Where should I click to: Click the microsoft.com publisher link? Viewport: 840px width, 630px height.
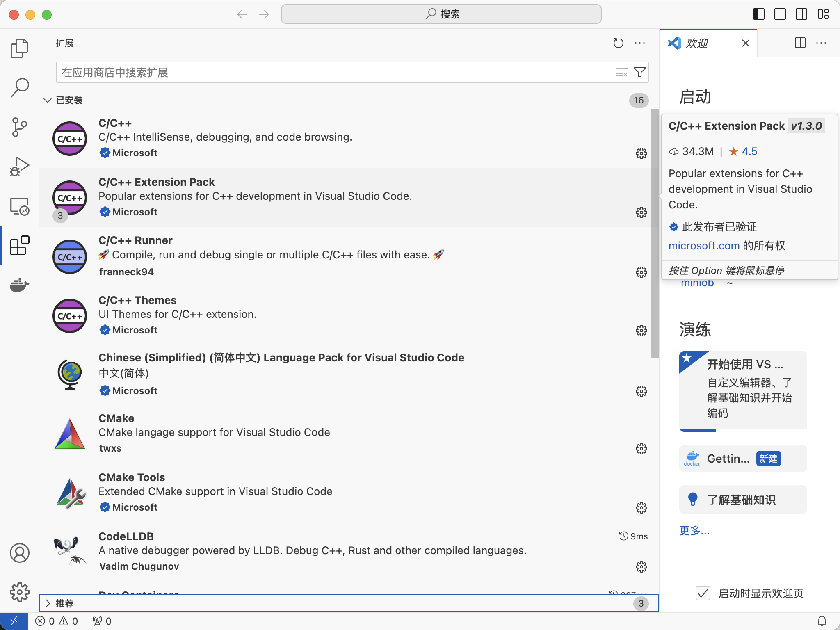tap(704, 246)
